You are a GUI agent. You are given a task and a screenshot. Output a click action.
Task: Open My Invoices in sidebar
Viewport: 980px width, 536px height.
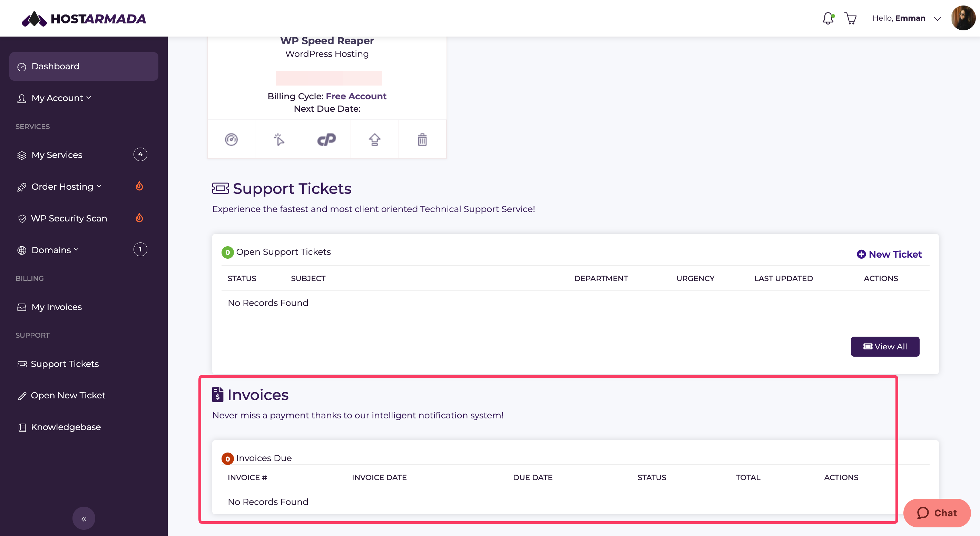tap(57, 307)
